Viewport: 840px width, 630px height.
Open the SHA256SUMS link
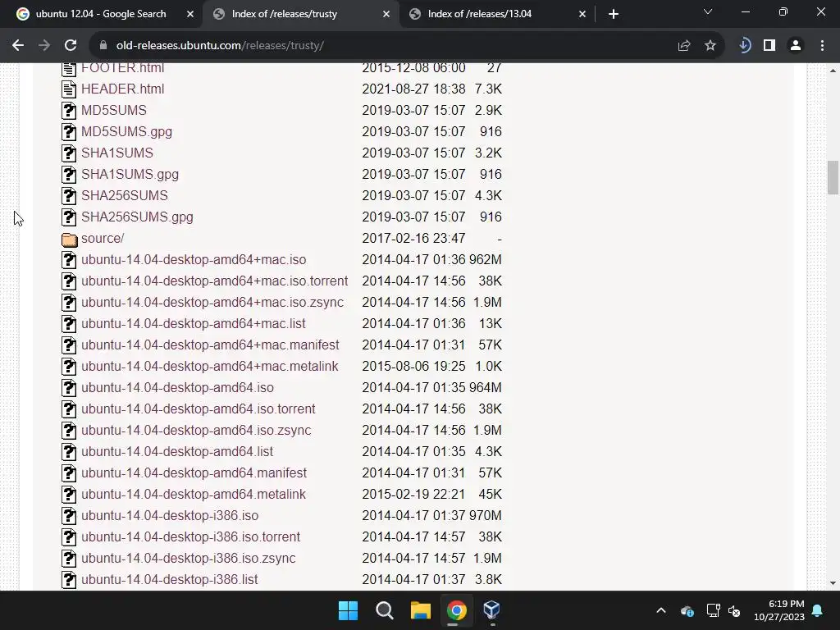pyautogui.click(x=125, y=195)
